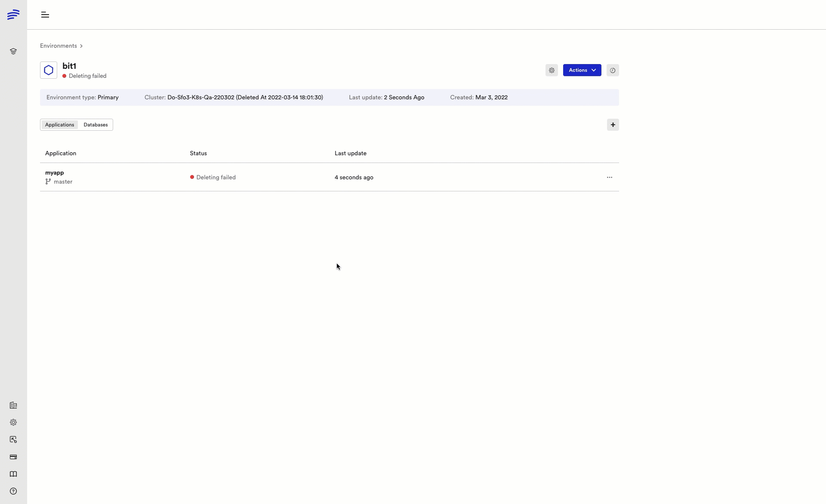
Task: Click the Qovery logo in sidebar
Action: [13, 15]
